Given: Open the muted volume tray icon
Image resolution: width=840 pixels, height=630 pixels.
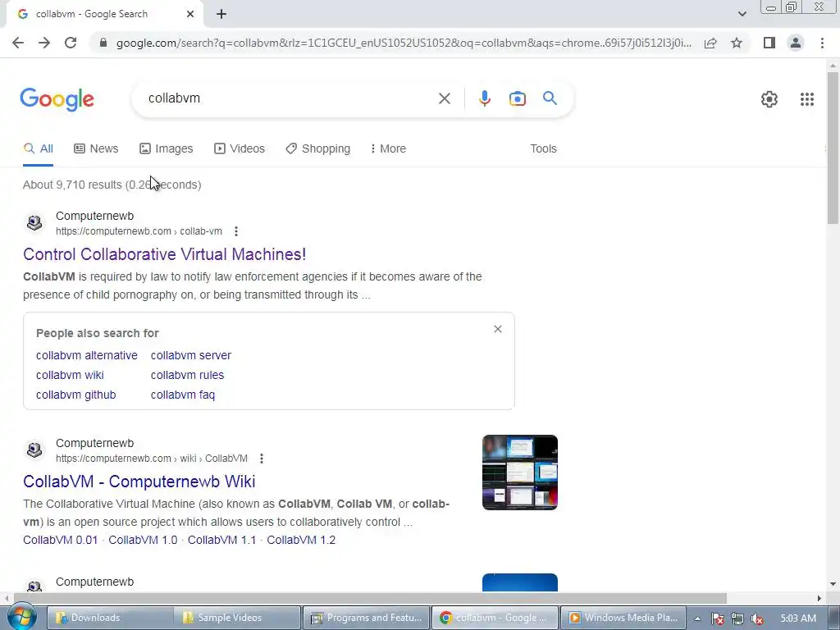Looking at the screenshot, I should 757,619.
